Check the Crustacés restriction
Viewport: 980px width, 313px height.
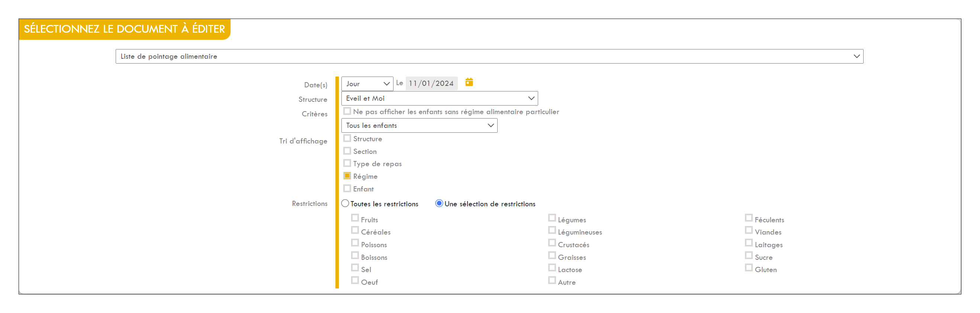click(552, 243)
